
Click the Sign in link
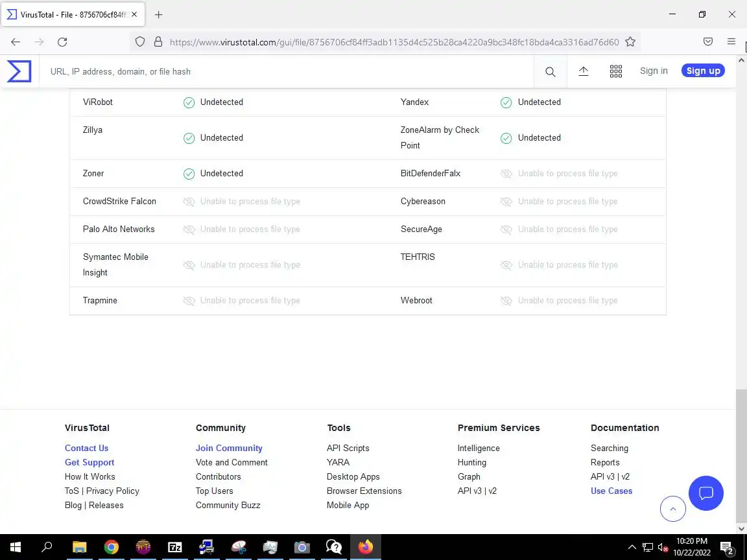tap(654, 71)
